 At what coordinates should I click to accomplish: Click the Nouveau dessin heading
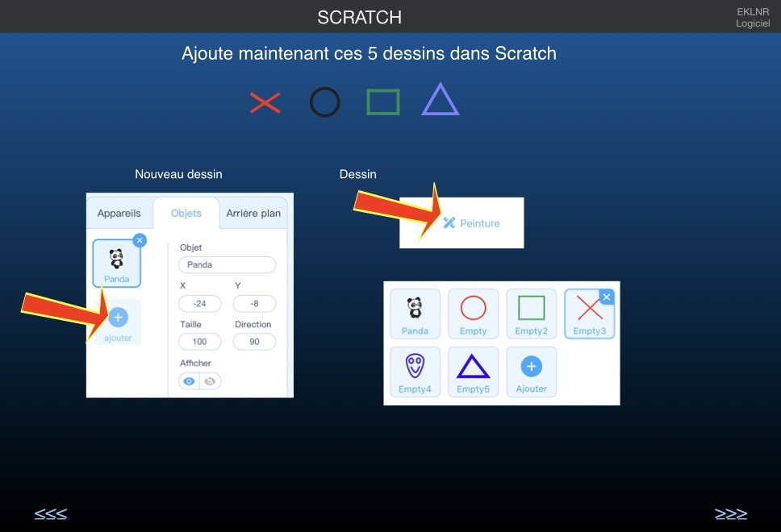point(178,174)
